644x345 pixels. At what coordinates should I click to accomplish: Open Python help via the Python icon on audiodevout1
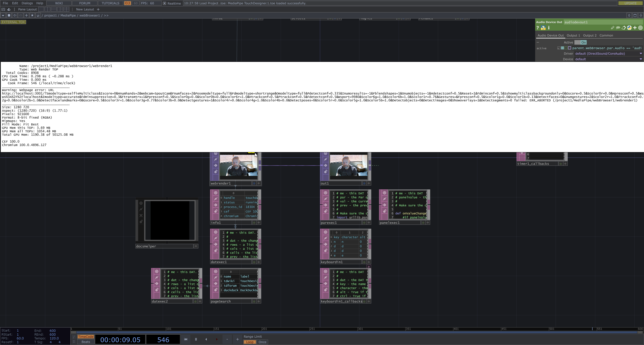click(x=629, y=28)
